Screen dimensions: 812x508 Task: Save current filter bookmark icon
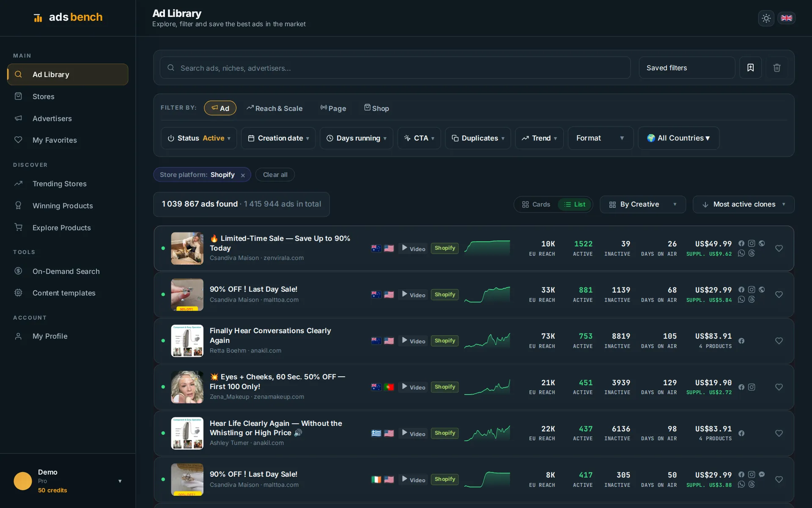tap(750, 68)
